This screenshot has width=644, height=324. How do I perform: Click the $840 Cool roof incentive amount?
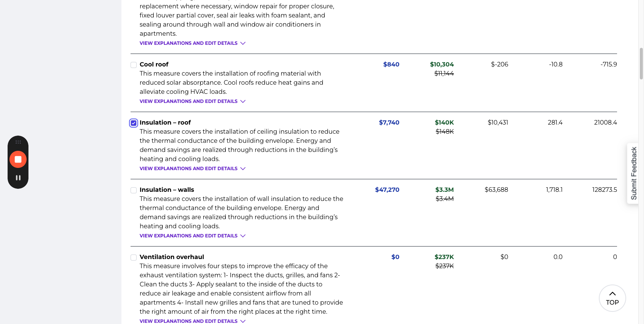[391, 65]
